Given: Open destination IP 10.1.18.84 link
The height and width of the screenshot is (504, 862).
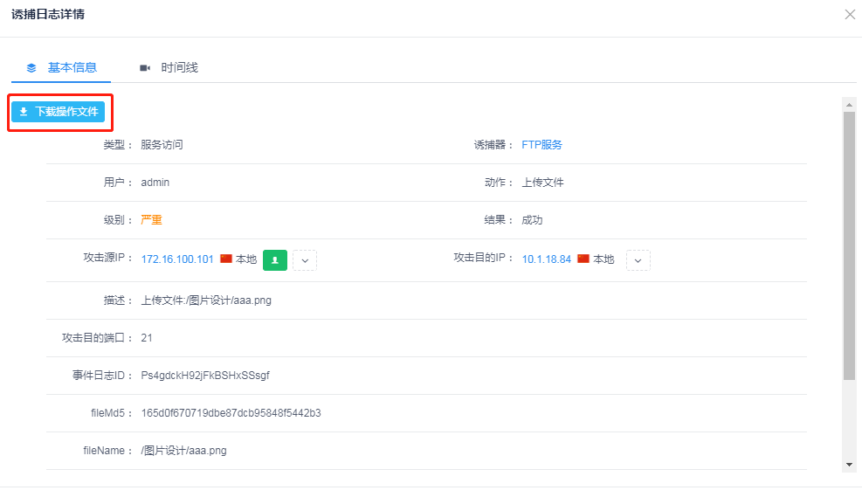Looking at the screenshot, I should 546,259.
